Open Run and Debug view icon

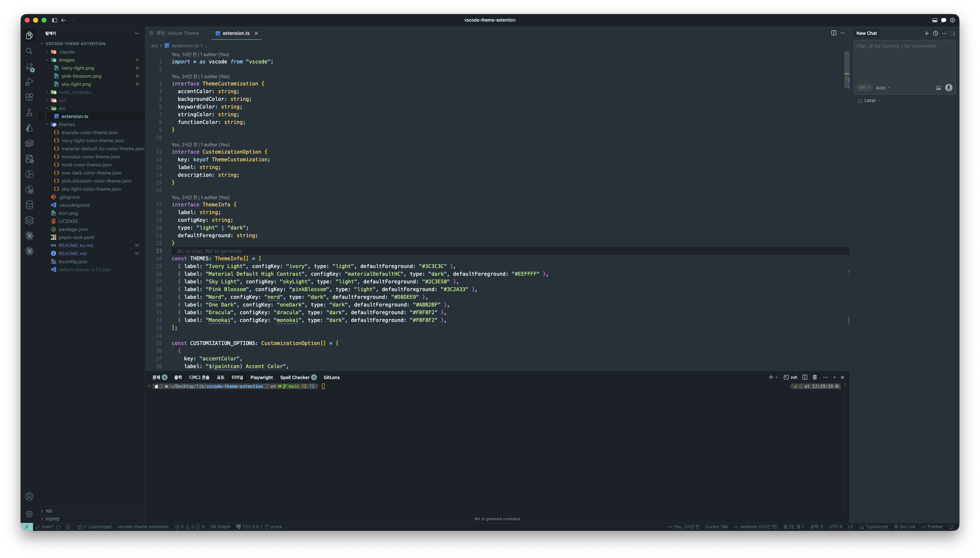pyautogui.click(x=29, y=82)
